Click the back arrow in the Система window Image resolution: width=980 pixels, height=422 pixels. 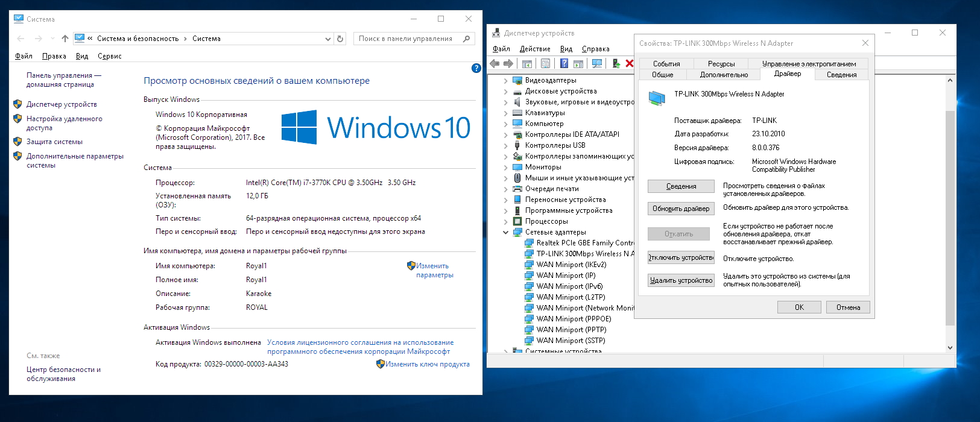pos(21,39)
